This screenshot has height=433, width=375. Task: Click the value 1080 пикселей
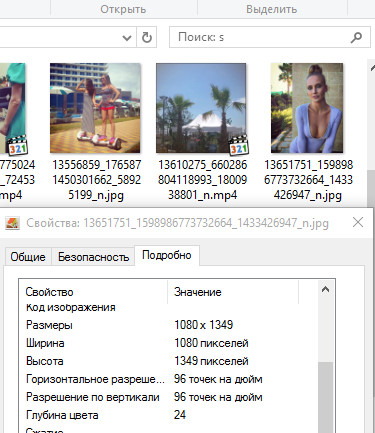[211, 343]
